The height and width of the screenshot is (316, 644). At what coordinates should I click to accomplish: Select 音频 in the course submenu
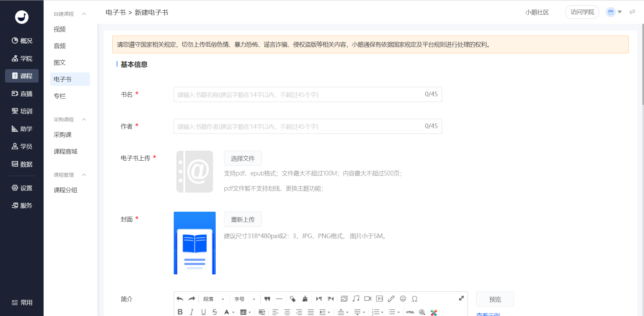coord(60,46)
